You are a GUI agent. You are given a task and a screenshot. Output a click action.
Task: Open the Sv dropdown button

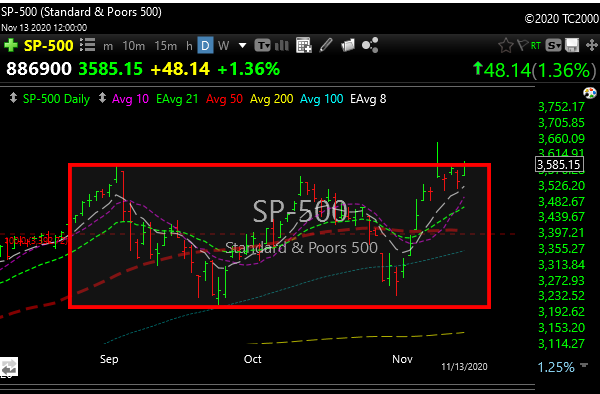click(x=553, y=46)
